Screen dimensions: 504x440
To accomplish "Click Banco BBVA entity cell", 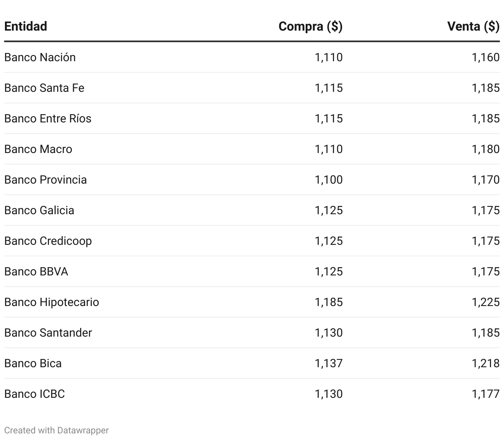I will (36, 271).
